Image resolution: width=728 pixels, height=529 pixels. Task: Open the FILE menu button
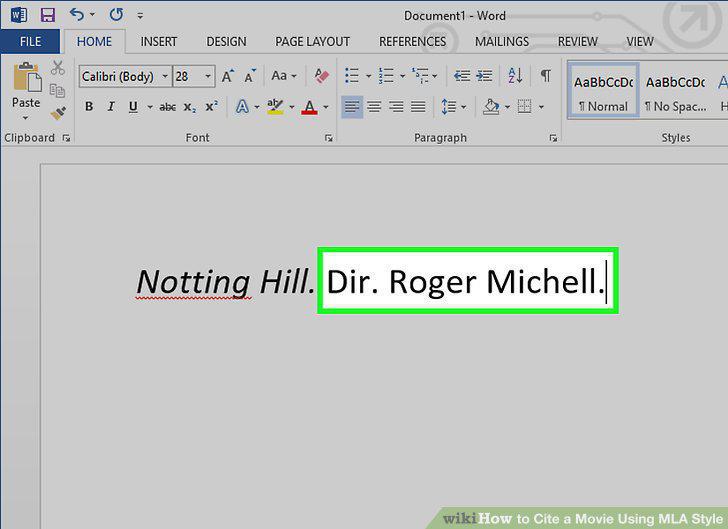pos(30,42)
